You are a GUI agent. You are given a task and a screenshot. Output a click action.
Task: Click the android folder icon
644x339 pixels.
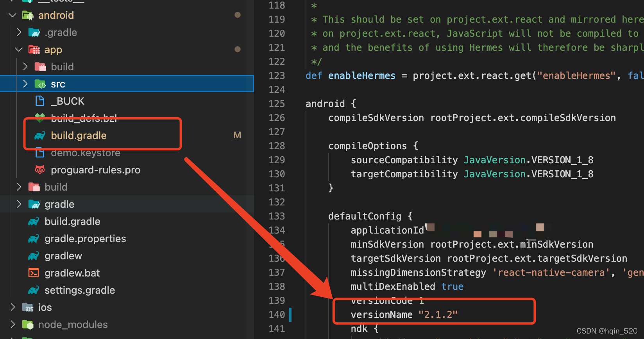28,15
